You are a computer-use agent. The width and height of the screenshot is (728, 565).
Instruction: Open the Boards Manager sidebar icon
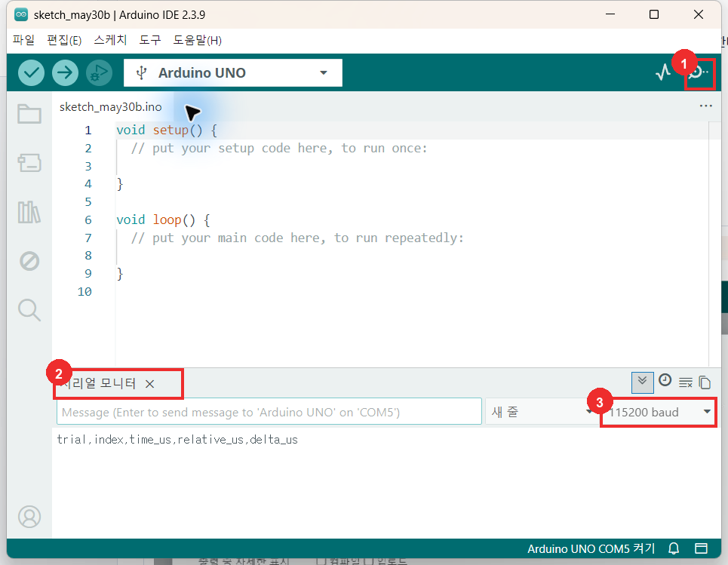[29, 163]
